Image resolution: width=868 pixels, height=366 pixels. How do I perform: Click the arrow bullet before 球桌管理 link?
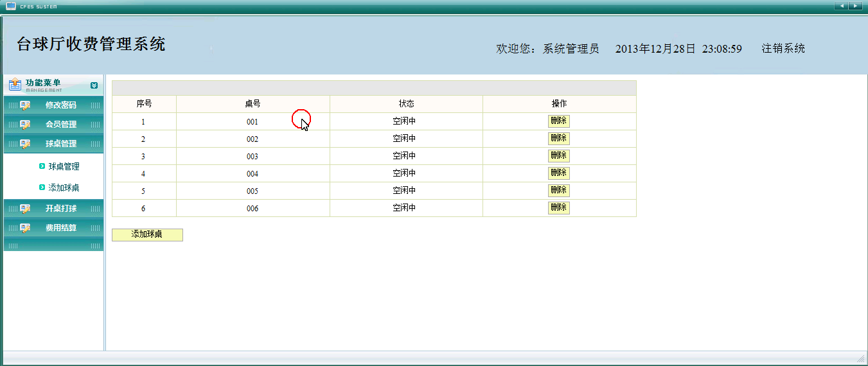coord(42,166)
